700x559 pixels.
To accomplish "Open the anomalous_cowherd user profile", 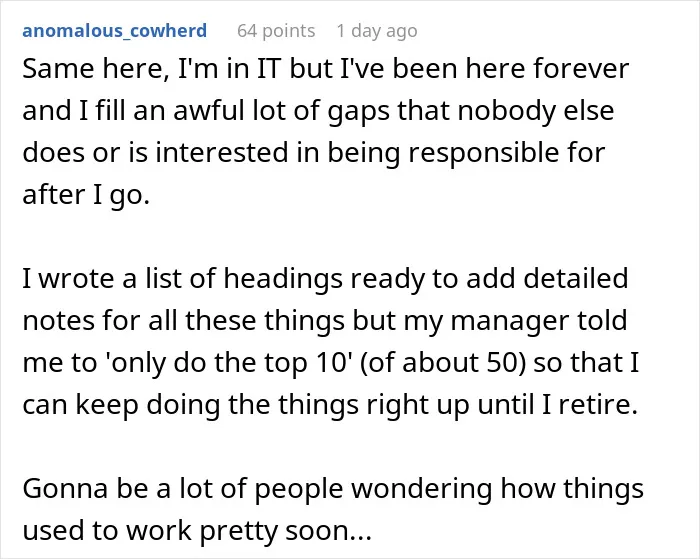I will [x=114, y=31].
